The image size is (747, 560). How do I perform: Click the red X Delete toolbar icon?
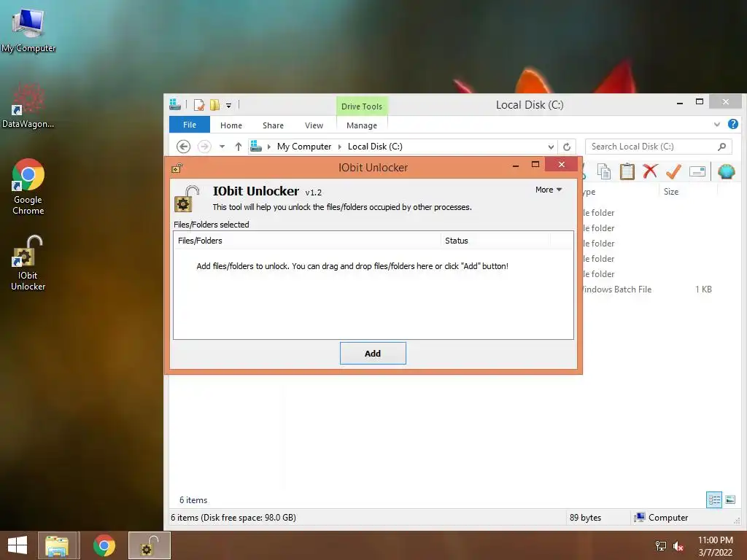[x=650, y=171]
